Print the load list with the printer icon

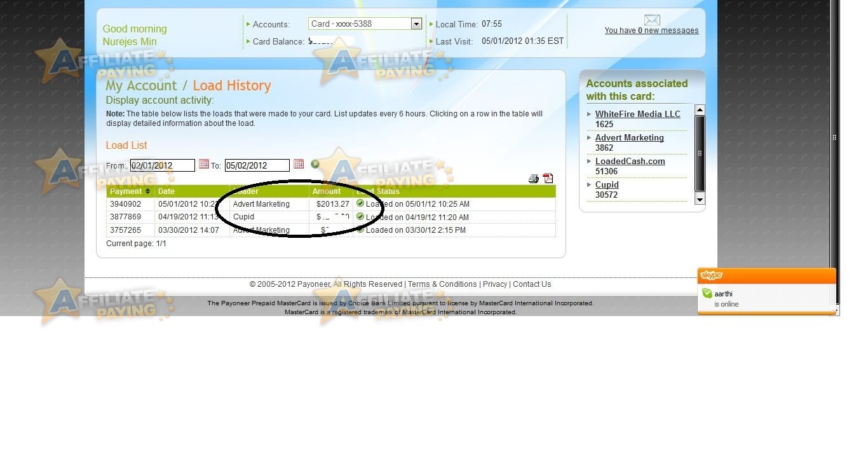[534, 179]
